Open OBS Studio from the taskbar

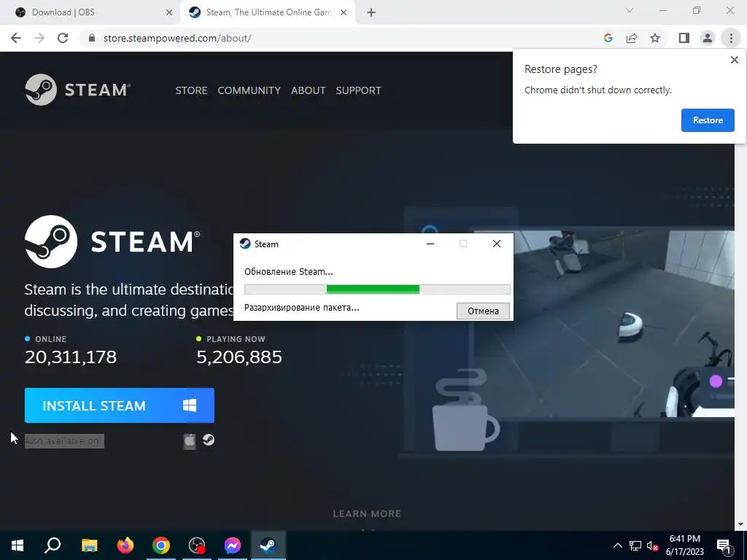(197, 545)
